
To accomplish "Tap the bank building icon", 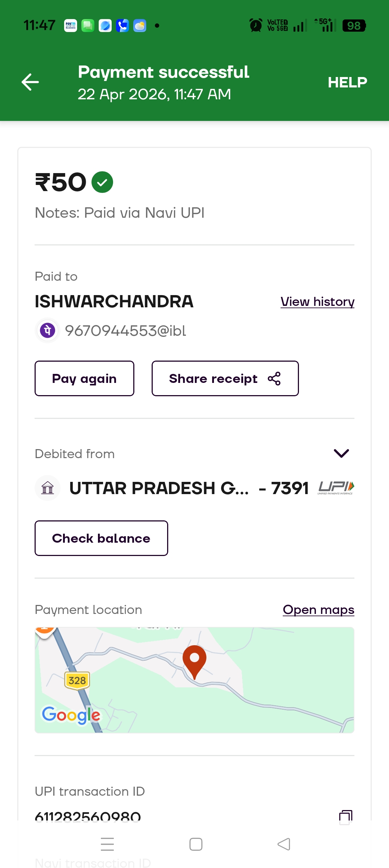I will click(x=48, y=488).
